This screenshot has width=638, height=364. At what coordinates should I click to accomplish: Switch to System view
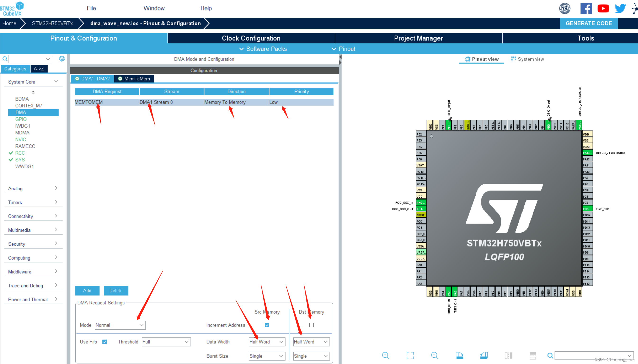point(527,59)
